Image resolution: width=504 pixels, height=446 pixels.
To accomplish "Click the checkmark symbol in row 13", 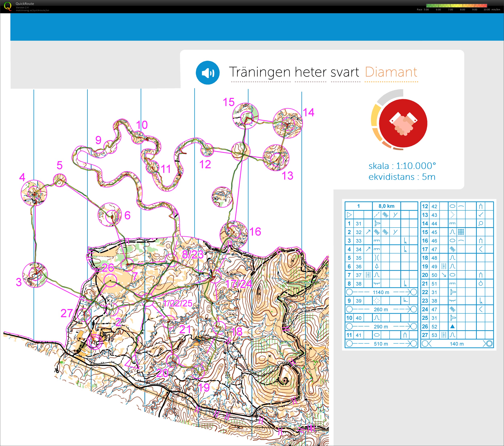I will coord(481,215).
